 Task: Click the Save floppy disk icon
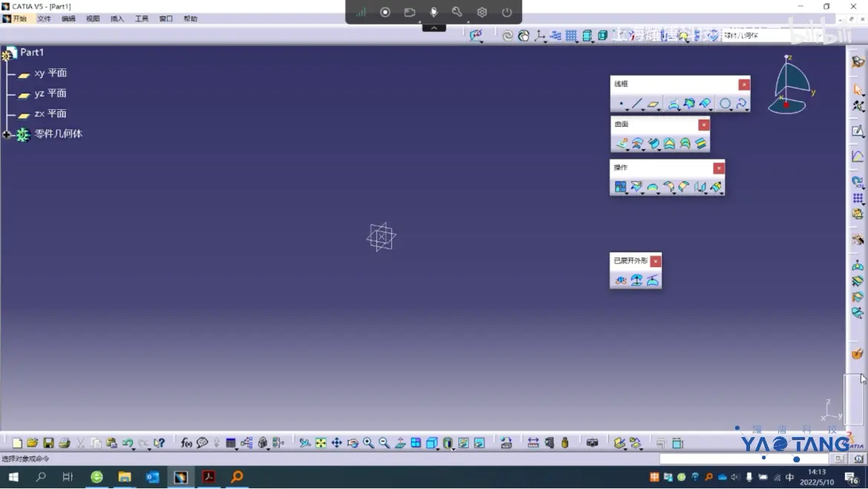coord(48,443)
